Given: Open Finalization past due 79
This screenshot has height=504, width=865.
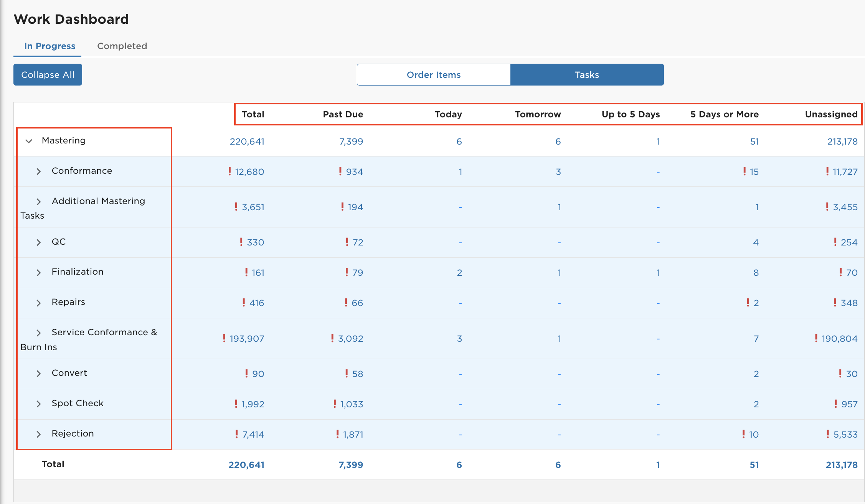Looking at the screenshot, I should click(x=358, y=273).
